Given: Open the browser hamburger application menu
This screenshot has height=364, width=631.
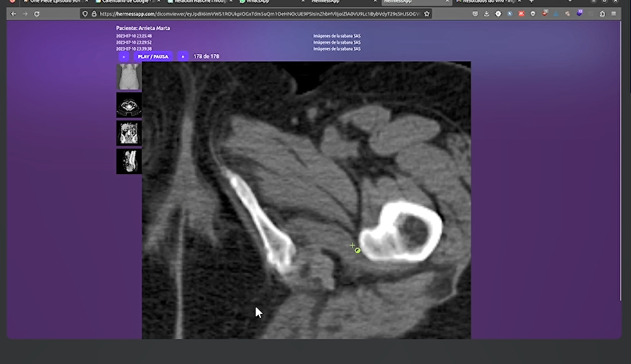Looking at the screenshot, I should (x=614, y=14).
